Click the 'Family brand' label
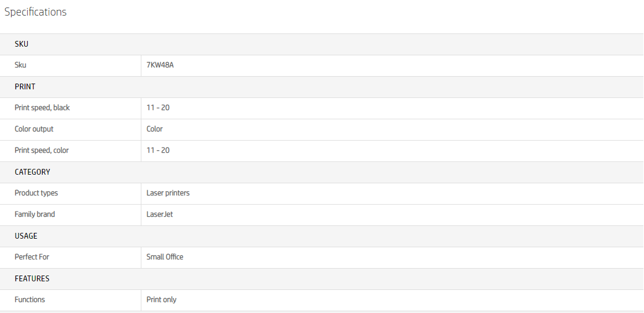This screenshot has width=644, height=313. (x=35, y=214)
